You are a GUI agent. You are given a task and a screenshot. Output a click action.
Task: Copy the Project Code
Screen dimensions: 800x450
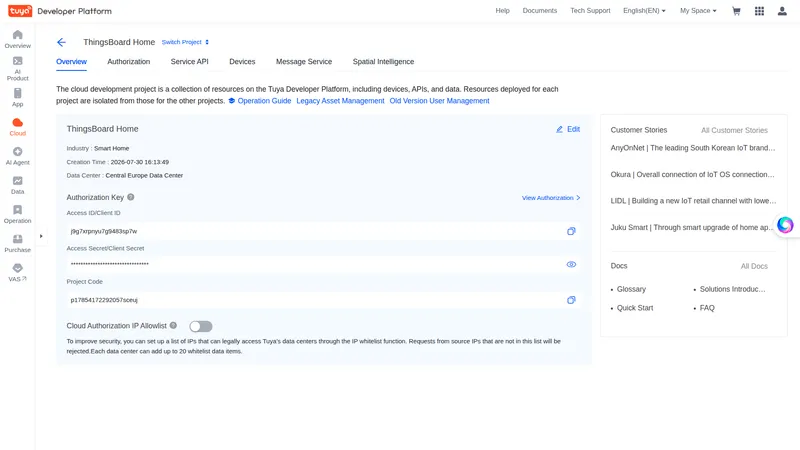coord(571,300)
